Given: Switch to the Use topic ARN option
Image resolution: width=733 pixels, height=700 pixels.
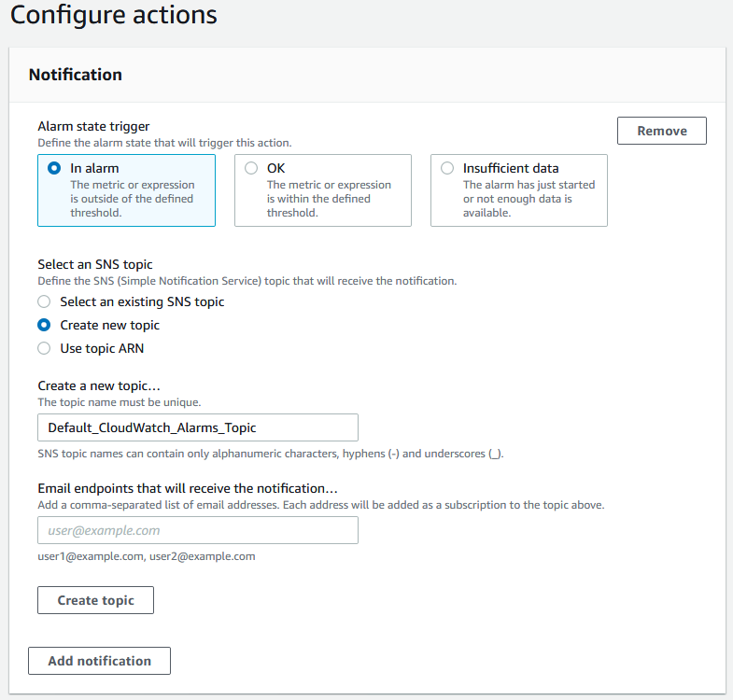Looking at the screenshot, I should (x=44, y=348).
